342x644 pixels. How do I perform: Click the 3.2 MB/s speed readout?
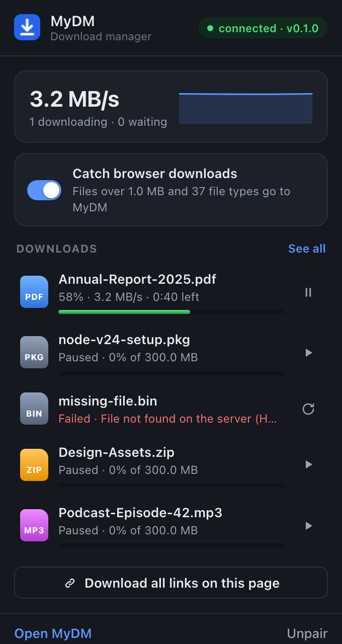[74, 99]
